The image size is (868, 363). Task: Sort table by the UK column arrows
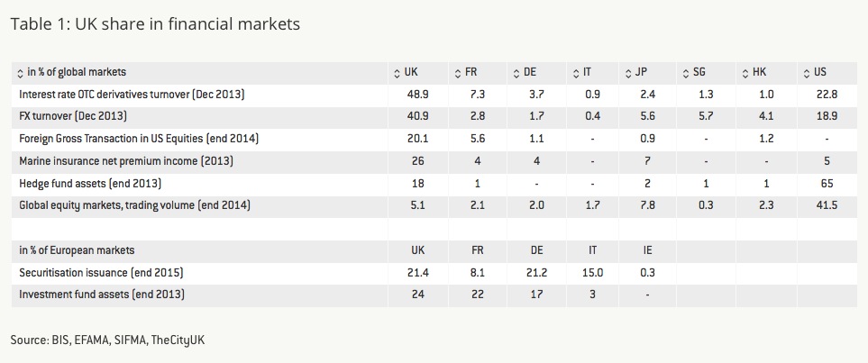coord(397,73)
